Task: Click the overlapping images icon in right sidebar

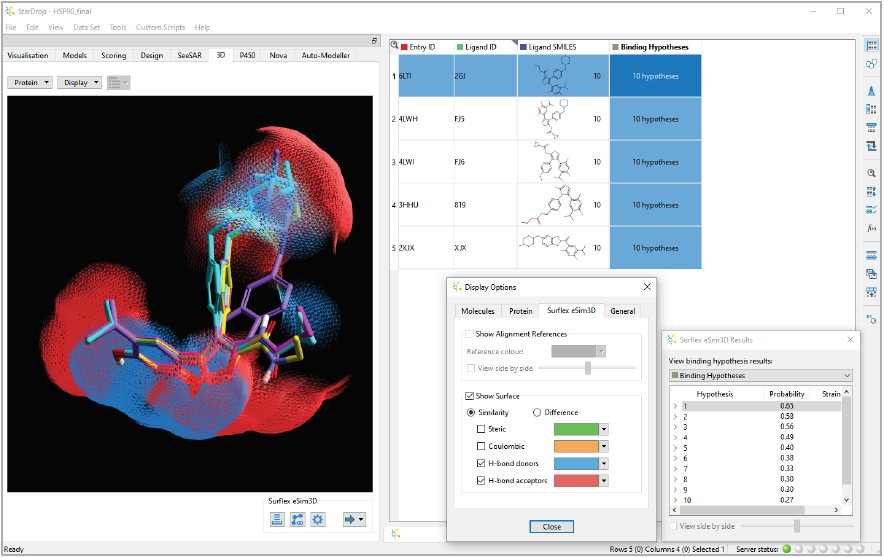Action: click(x=872, y=273)
